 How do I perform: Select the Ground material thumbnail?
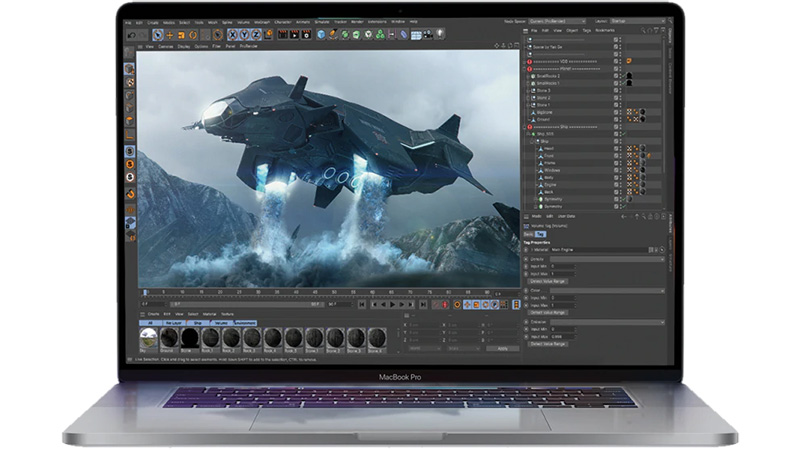tap(169, 338)
